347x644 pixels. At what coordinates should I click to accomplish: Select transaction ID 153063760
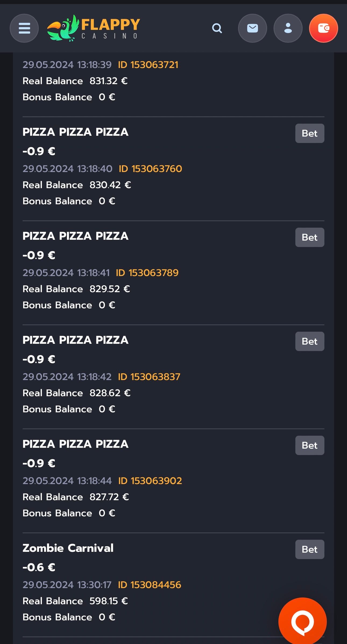(x=150, y=169)
